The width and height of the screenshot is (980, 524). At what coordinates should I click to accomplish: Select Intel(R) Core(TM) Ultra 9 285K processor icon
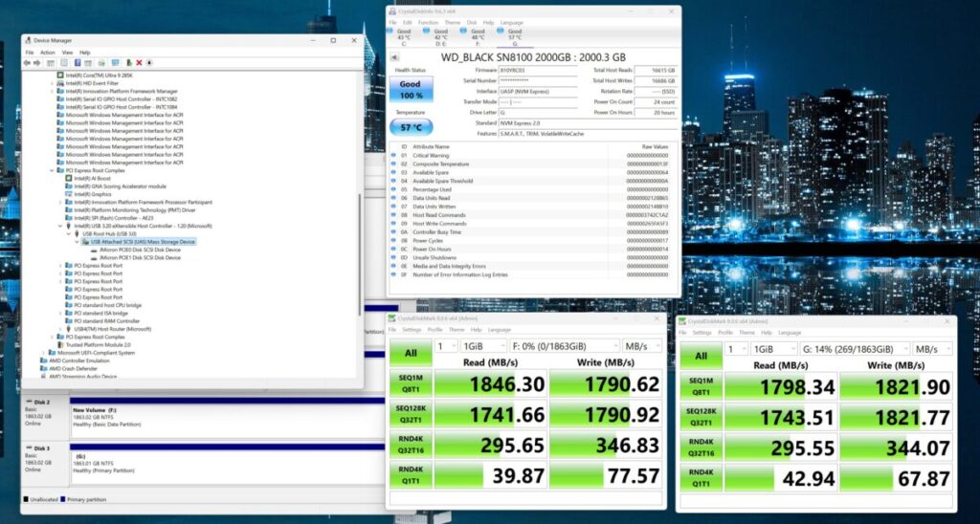(60, 75)
